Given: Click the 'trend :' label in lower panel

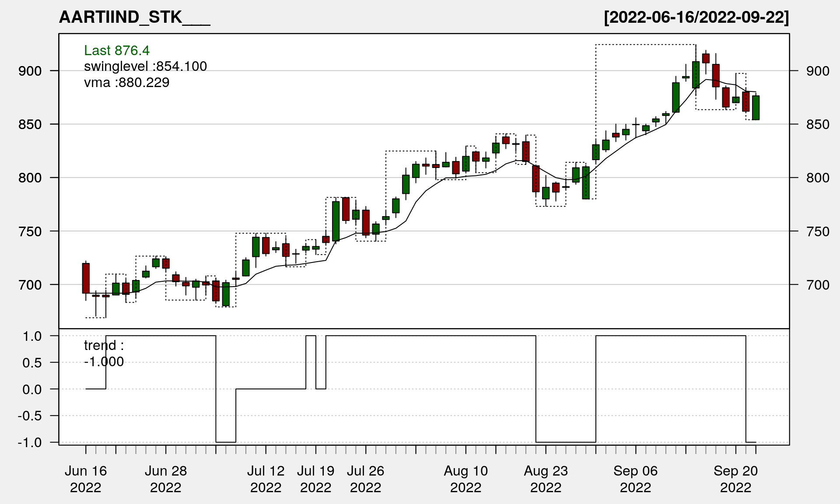Looking at the screenshot, I should point(104,345).
